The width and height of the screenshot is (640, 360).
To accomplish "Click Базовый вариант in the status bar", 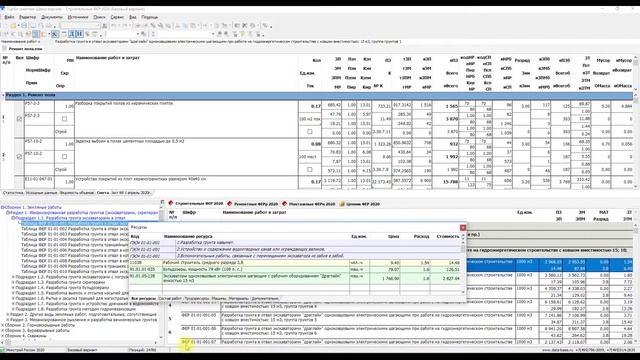I will point(82,350).
